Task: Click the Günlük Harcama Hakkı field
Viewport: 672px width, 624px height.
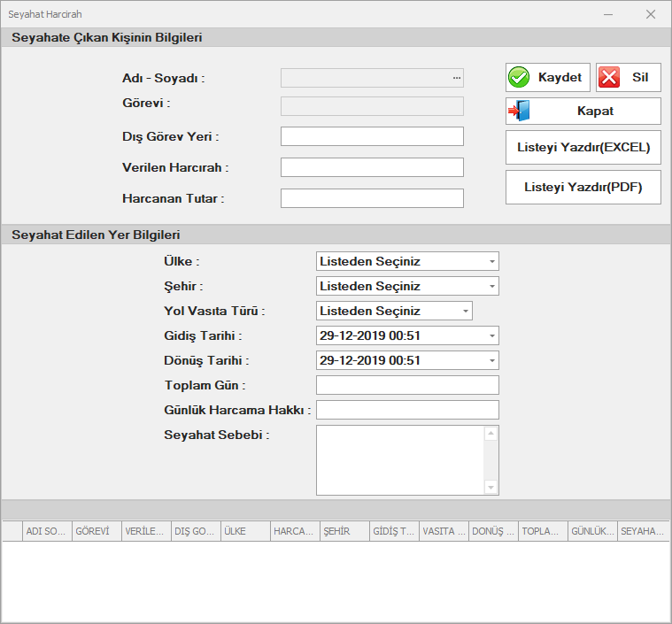Action: [x=407, y=410]
